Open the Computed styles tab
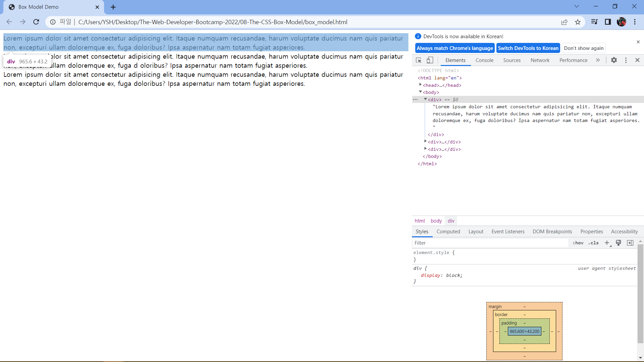The image size is (644, 362). tap(448, 232)
